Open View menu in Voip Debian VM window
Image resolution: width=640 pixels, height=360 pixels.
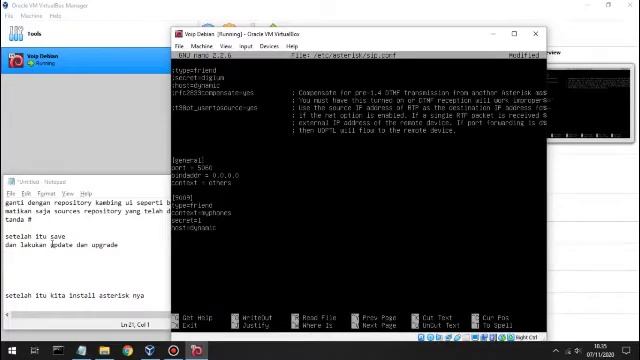226,46
